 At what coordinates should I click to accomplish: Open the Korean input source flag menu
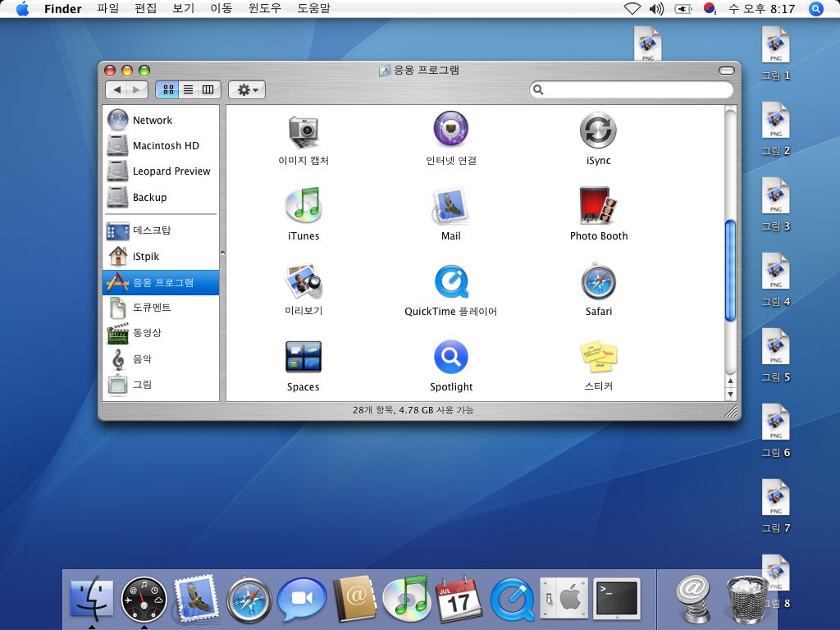(x=710, y=9)
